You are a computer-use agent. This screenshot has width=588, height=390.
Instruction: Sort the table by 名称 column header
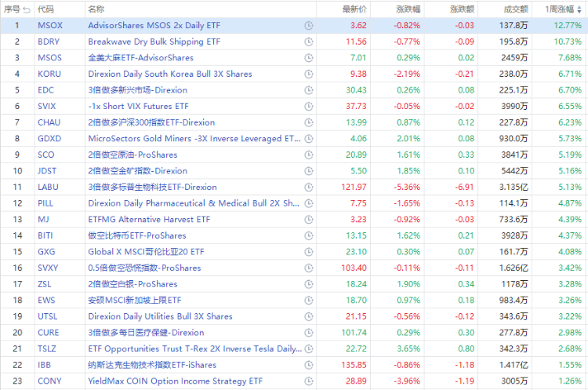coord(96,9)
